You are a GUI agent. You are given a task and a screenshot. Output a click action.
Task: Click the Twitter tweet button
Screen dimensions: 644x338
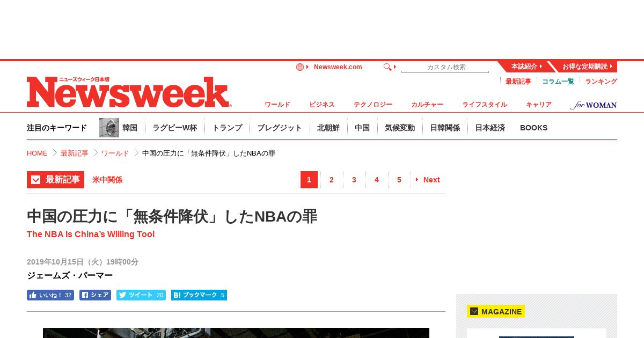click(x=141, y=295)
